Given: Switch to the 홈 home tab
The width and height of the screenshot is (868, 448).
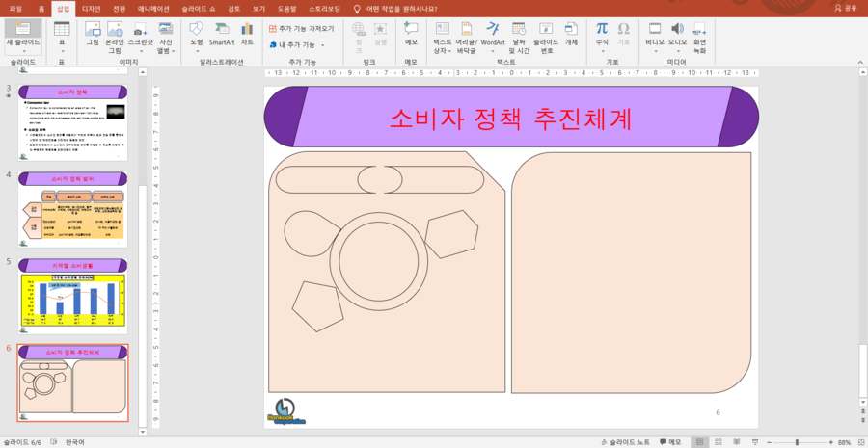Looking at the screenshot, I should pos(41,9).
